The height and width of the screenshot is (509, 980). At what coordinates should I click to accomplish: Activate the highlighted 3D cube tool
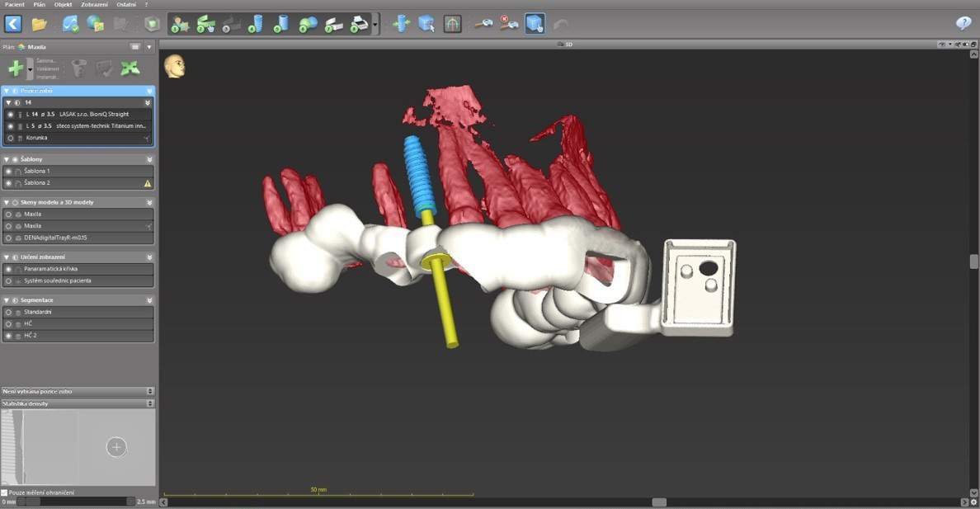[x=535, y=24]
